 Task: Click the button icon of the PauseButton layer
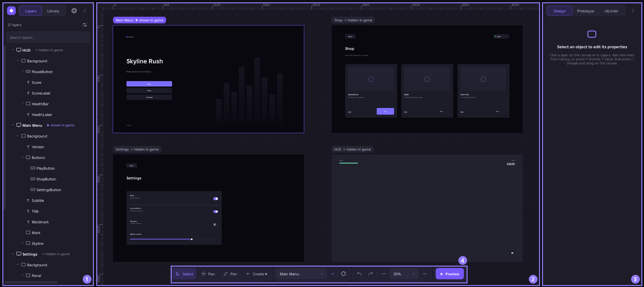(28, 72)
